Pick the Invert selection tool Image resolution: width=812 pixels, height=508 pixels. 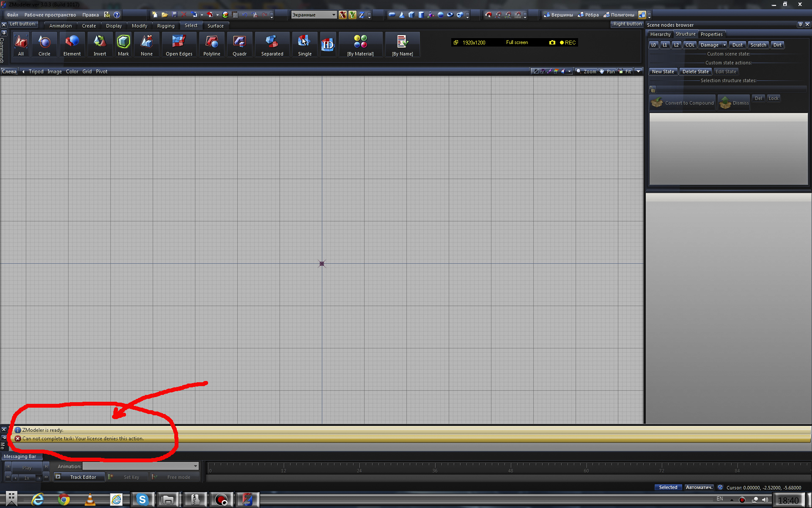(x=100, y=45)
